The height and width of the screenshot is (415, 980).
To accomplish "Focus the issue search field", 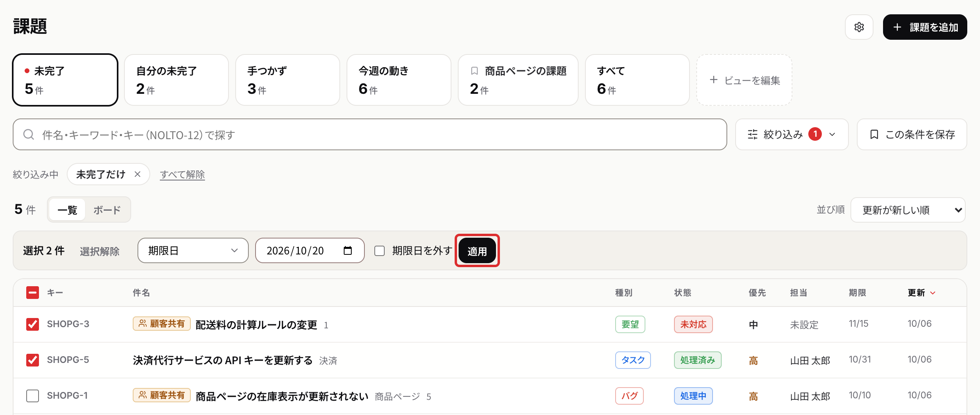I will click(x=370, y=134).
